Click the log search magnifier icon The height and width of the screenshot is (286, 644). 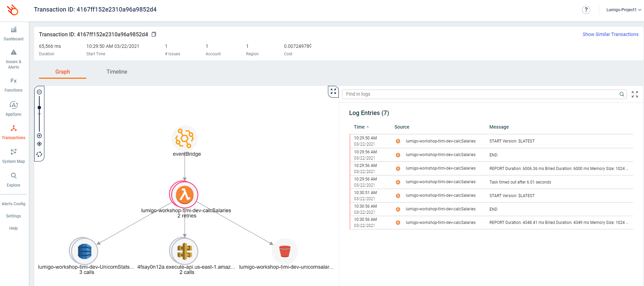(622, 94)
